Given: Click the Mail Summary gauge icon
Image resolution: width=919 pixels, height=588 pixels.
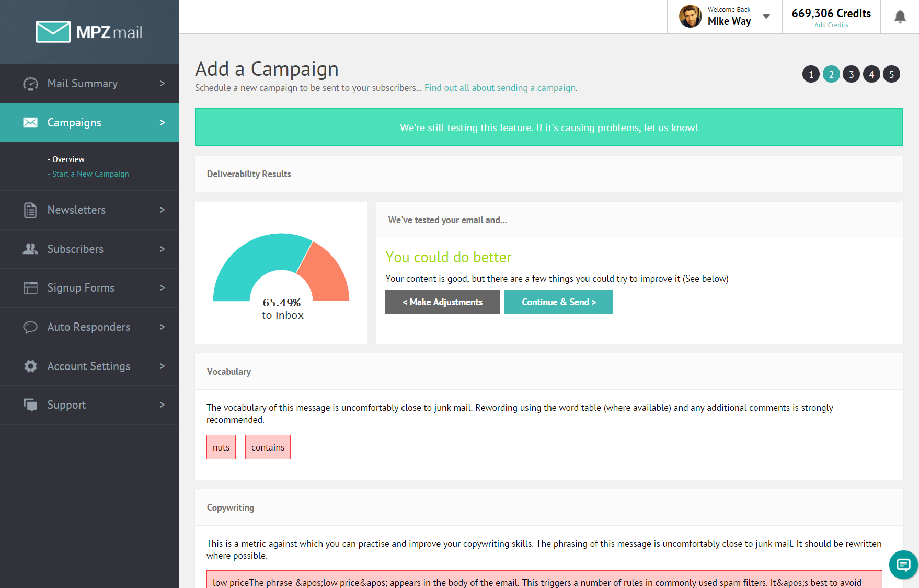Looking at the screenshot, I should coord(30,84).
